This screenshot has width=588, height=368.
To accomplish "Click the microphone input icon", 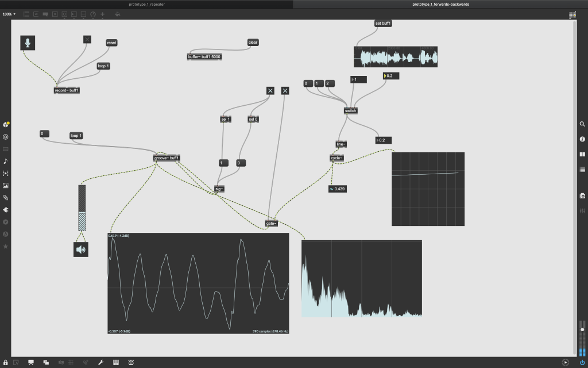I will tap(28, 43).
